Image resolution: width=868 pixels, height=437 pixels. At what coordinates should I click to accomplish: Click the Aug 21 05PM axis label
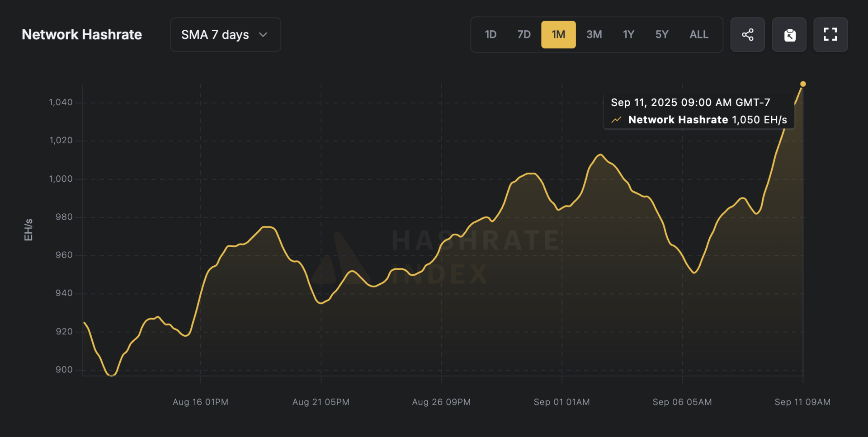point(321,402)
